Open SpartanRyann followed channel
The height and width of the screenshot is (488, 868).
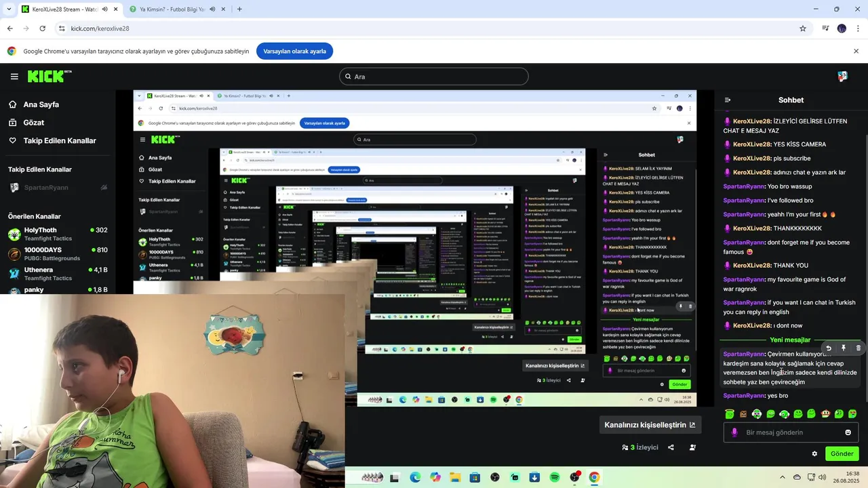58,188
